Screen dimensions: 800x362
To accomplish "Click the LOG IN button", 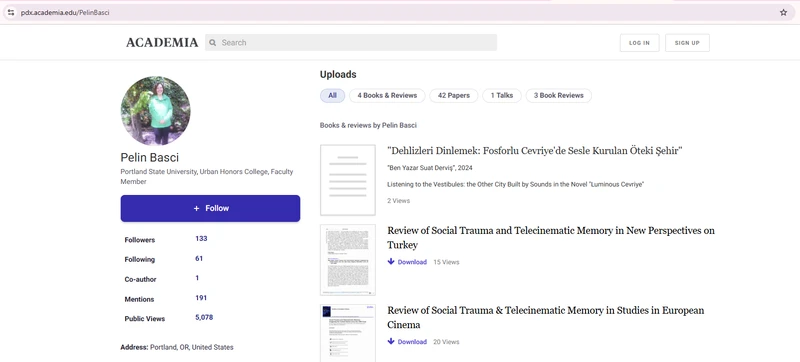I will pos(639,43).
